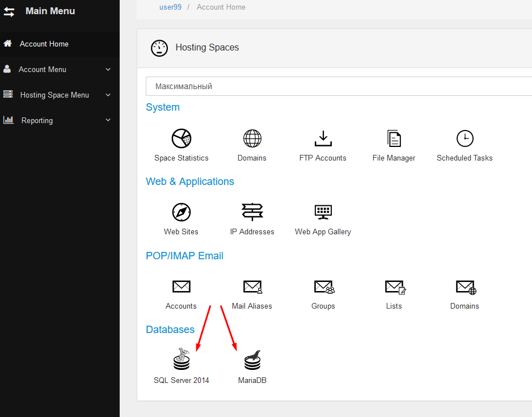
Task: Open the FTP Accounts download icon
Action: coord(323,138)
